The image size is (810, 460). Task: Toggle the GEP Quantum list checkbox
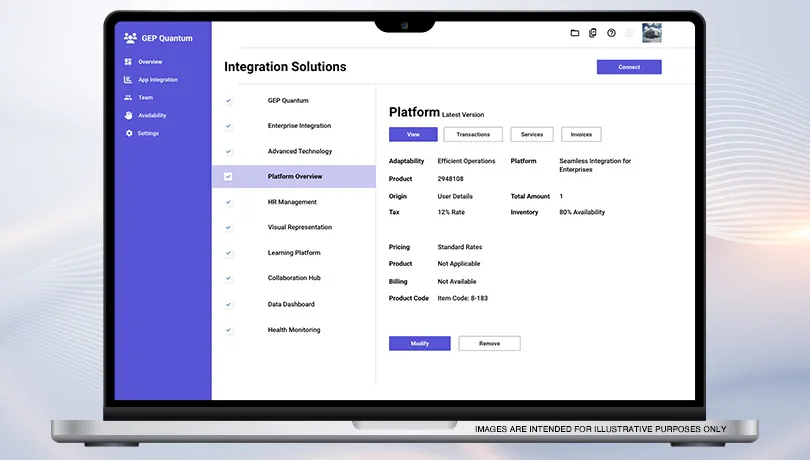pyautogui.click(x=228, y=101)
